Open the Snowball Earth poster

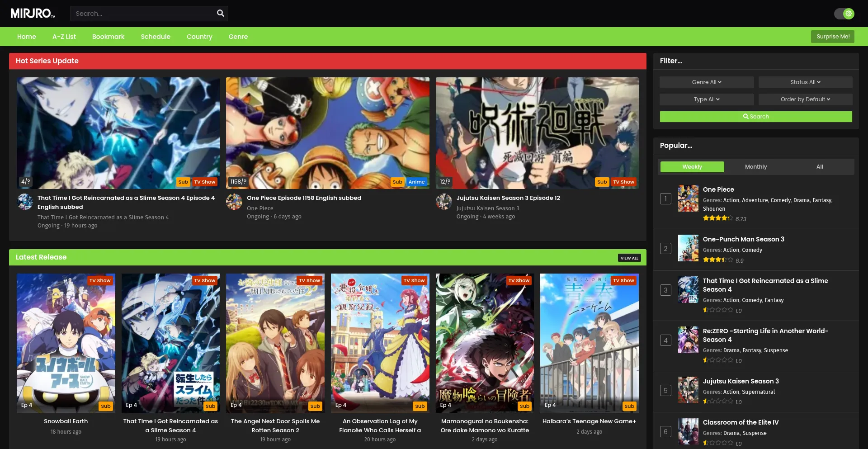(66, 343)
